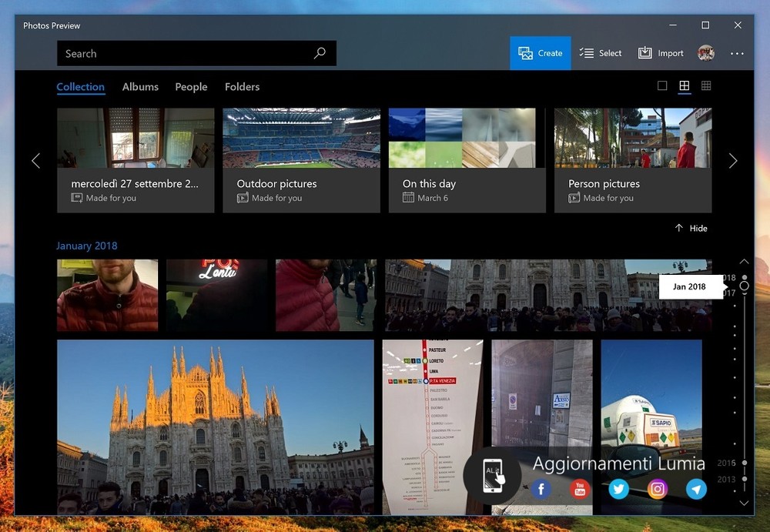Click the Import download icon

(x=644, y=53)
